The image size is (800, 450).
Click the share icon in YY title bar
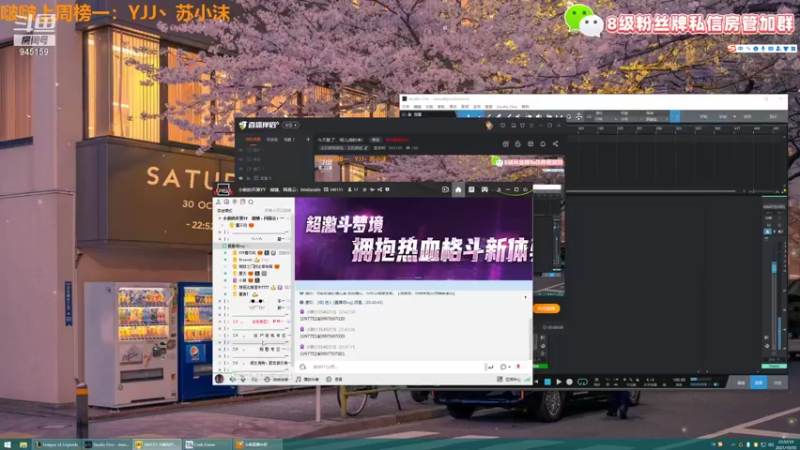[x=380, y=189]
